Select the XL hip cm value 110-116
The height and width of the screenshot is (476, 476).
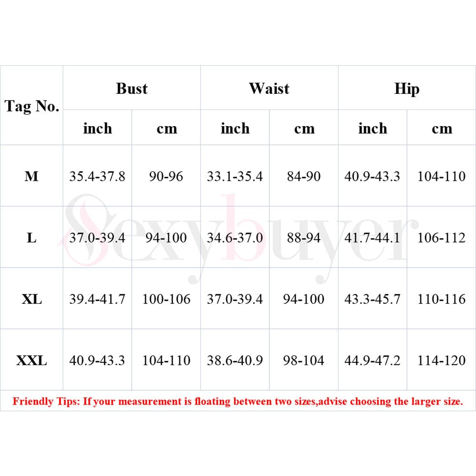tap(441, 299)
